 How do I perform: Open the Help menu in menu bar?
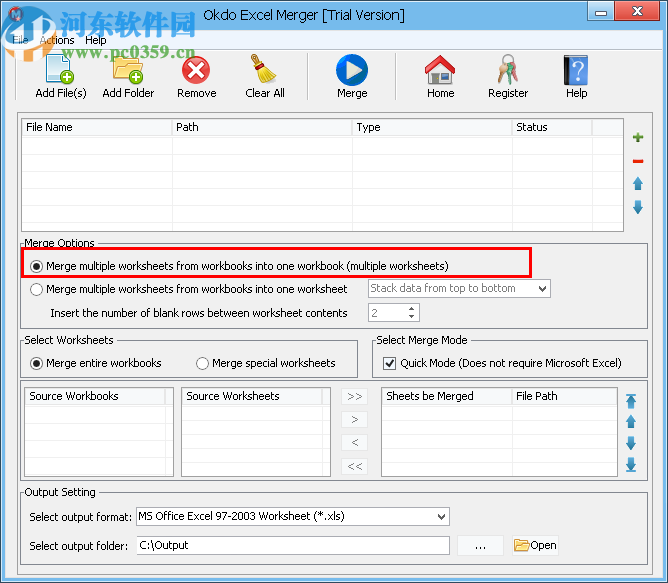[96, 40]
